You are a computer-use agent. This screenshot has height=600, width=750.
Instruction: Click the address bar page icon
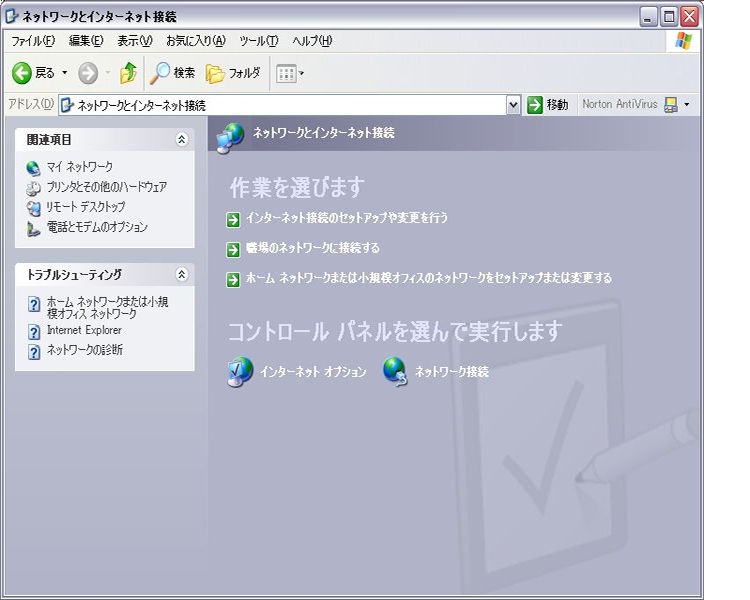pos(67,105)
